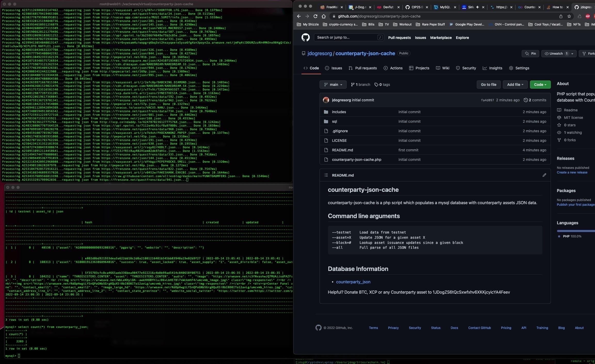Open counterparty_json database link
This screenshot has width=595, height=364.
(x=353, y=282)
